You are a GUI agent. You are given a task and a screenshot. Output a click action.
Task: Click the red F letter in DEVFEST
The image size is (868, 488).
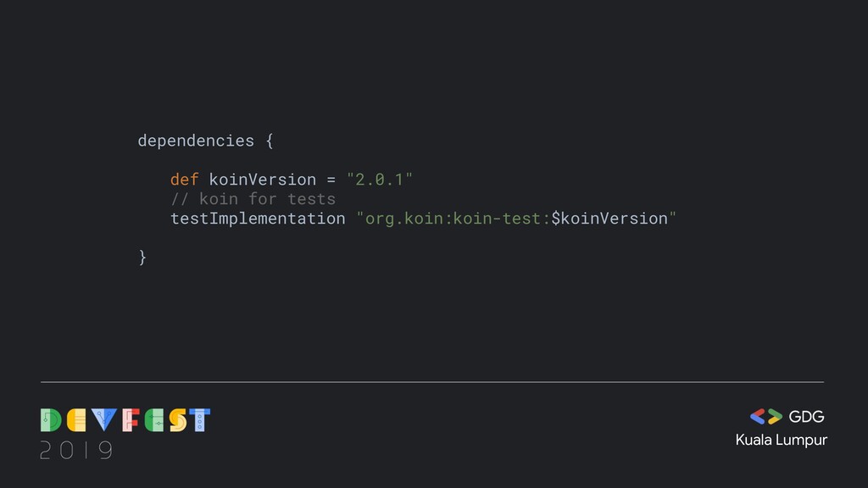(x=131, y=420)
